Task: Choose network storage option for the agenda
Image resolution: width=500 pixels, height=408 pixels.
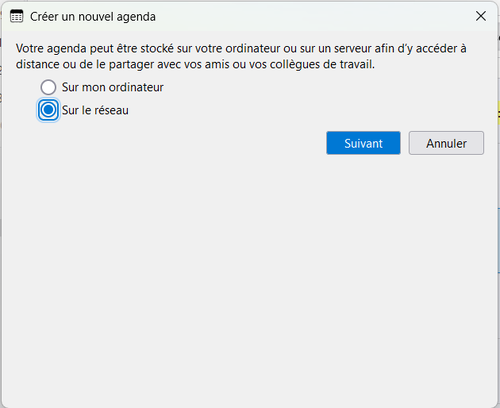Action: pyautogui.click(x=48, y=110)
